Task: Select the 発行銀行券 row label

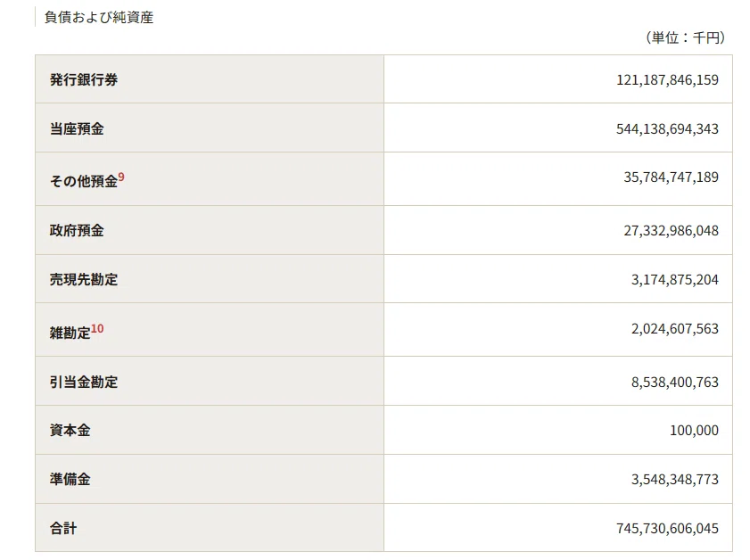Action: coord(84,79)
